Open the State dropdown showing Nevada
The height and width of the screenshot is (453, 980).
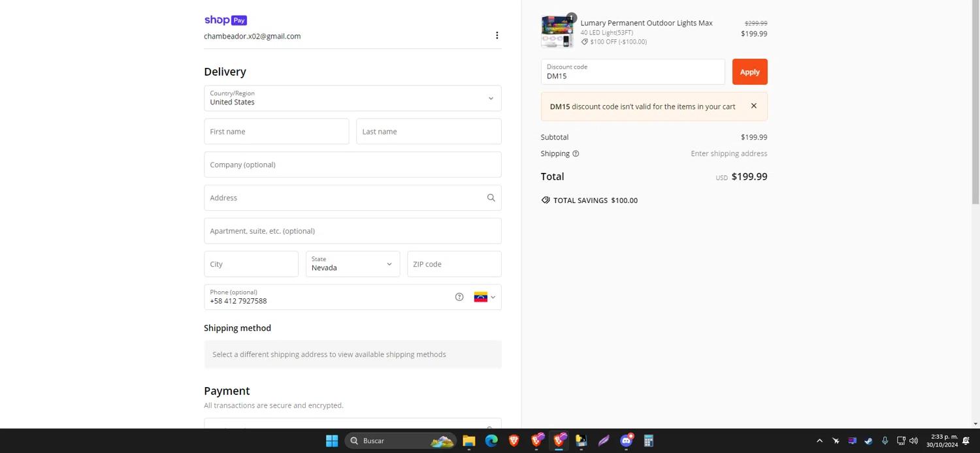(352, 264)
